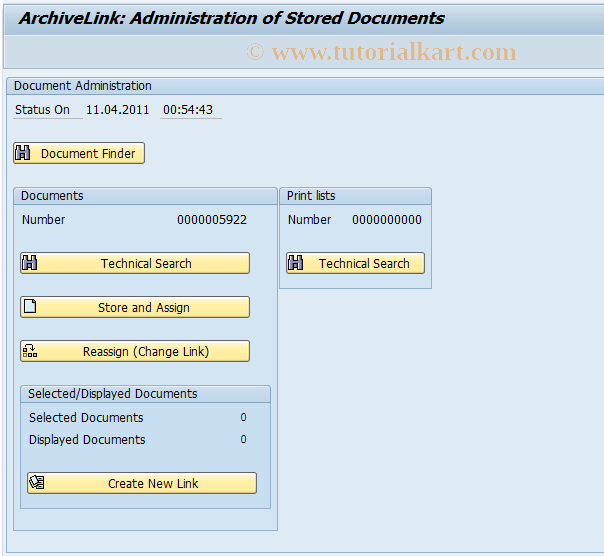Click the Reassign (Change Link) button
Viewport: 604px width, 556px height.
point(135,351)
